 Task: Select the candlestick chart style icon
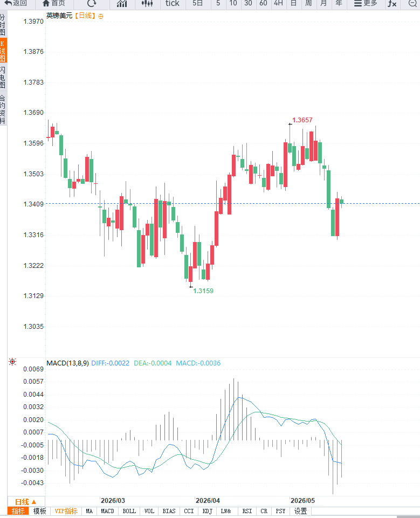pyautogui.click(x=147, y=4)
